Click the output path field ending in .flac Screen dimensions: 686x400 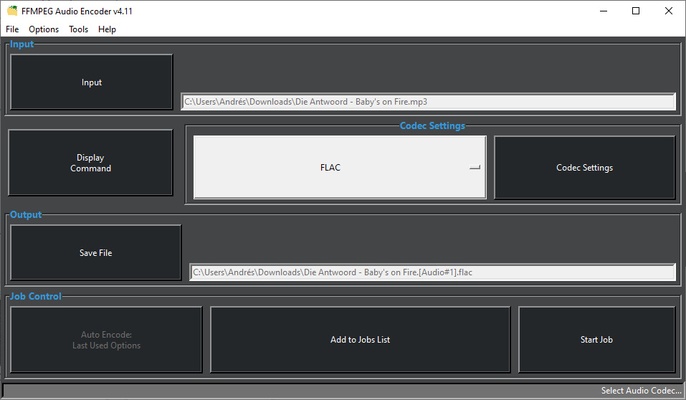[x=433, y=272]
